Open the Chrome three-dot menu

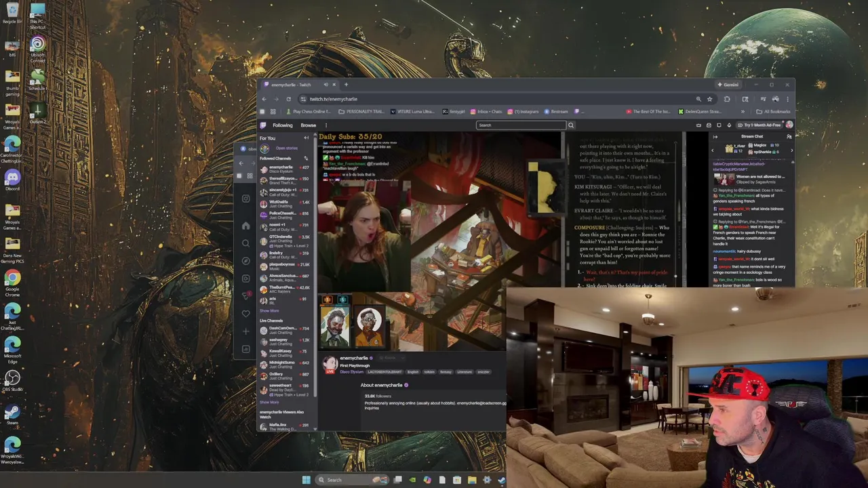pos(787,99)
